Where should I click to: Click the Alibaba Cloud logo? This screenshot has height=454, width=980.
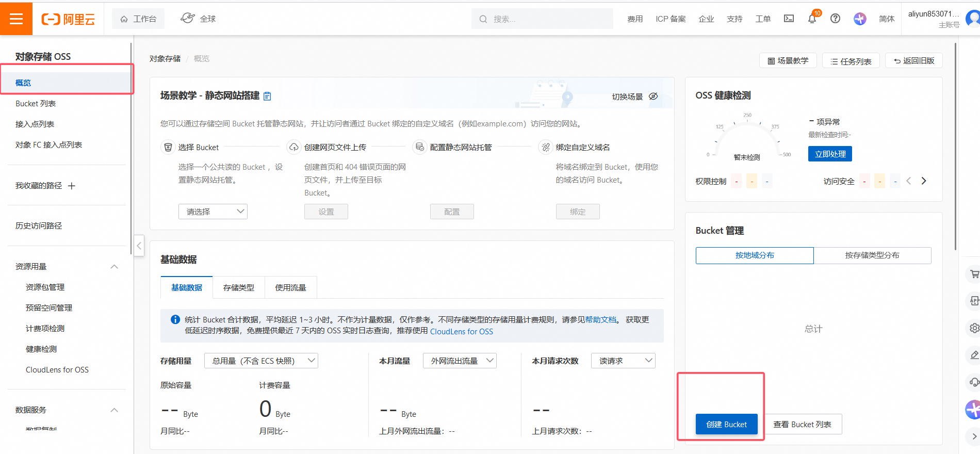(x=68, y=19)
